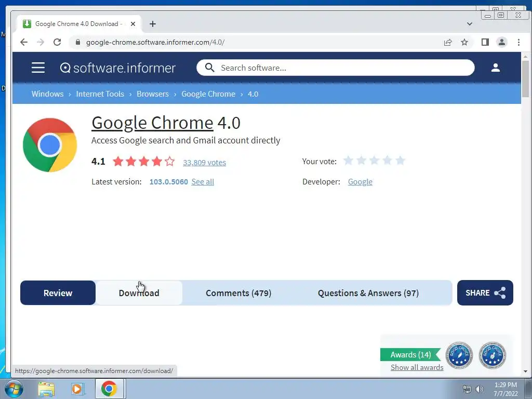Click the SHARE button
The width and height of the screenshot is (532, 399).
pos(485,292)
